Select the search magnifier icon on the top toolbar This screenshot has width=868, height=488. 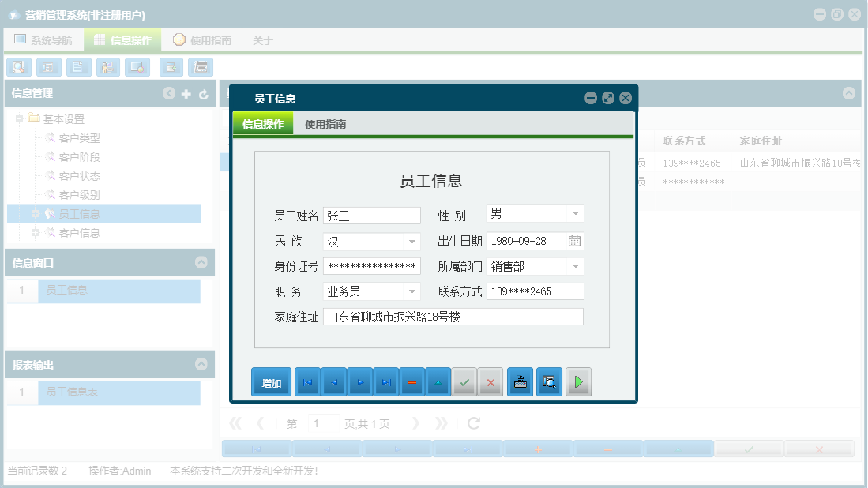click(18, 67)
